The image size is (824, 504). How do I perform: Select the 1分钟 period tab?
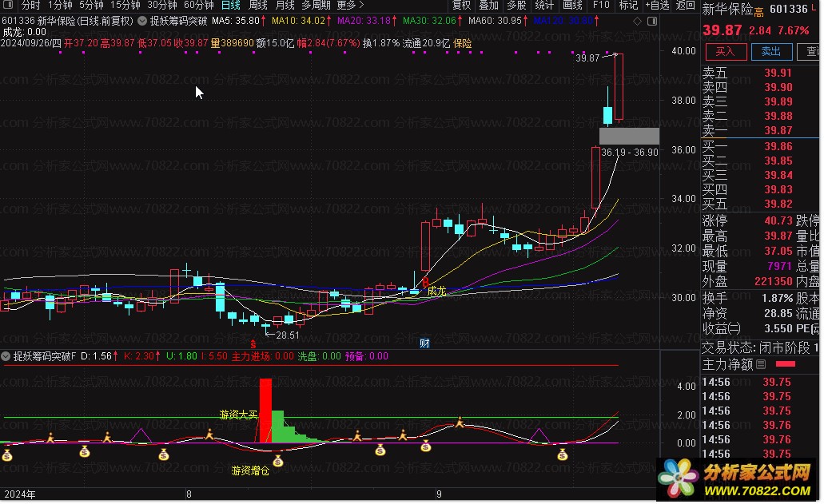pos(60,6)
